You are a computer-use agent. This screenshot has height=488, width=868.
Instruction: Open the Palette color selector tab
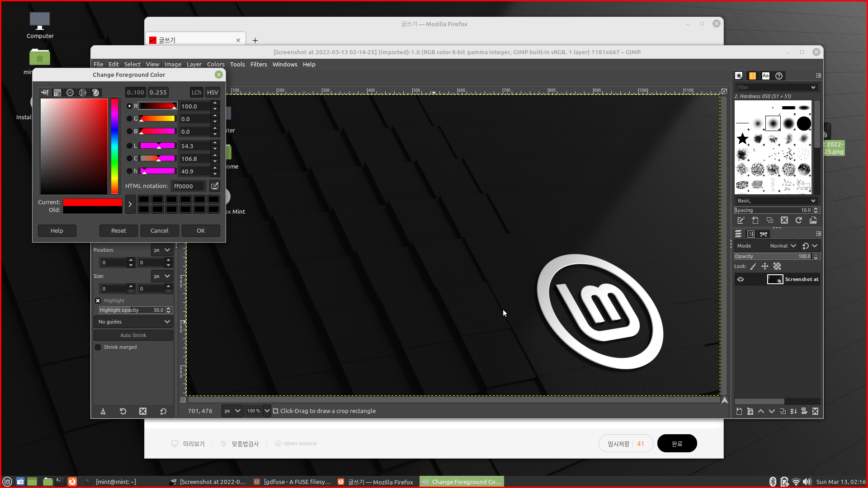[95, 92]
